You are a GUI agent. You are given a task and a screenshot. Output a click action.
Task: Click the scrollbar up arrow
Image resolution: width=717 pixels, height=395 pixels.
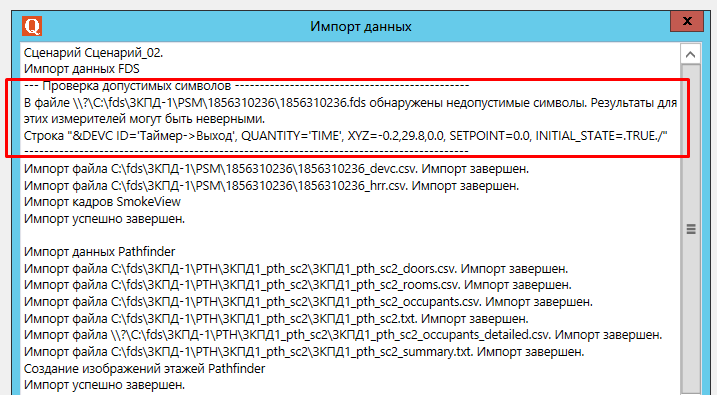(x=690, y=54)
